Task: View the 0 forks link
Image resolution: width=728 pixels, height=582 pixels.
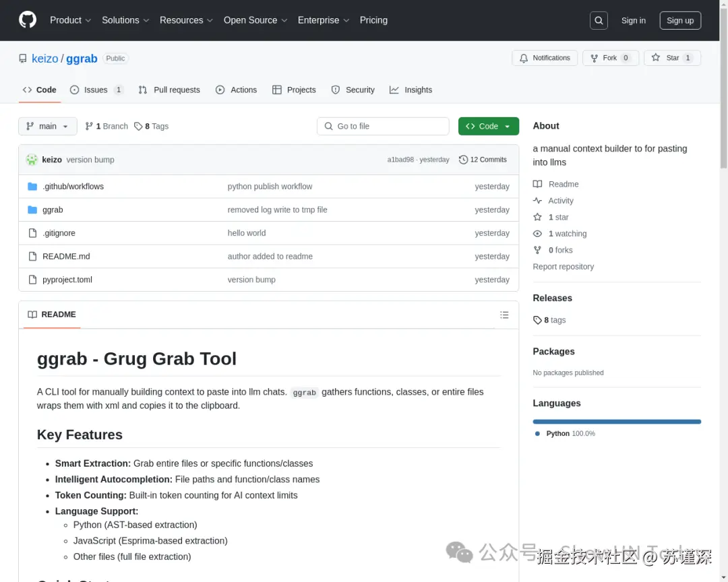Action: pyautogui.click(x=553, y=250)
